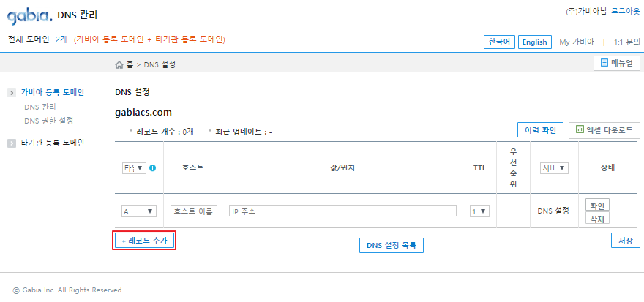Click the blue info icon beside type header
Screen dimensions: 644x302
[152, 167]
